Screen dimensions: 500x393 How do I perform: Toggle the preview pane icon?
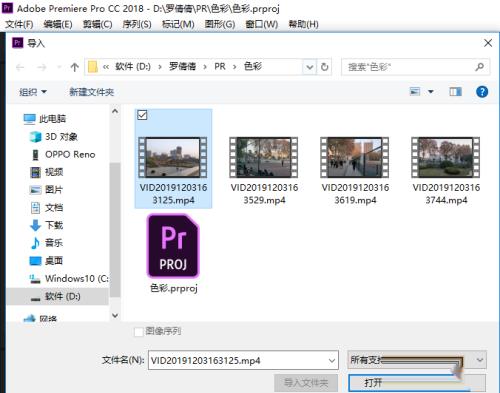(x=455, y=91)
